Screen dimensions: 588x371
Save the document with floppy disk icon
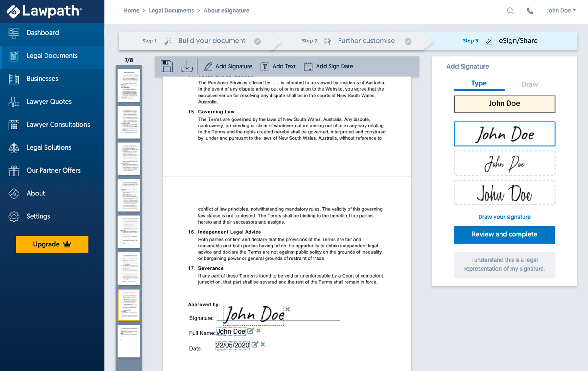click(167, 66)
